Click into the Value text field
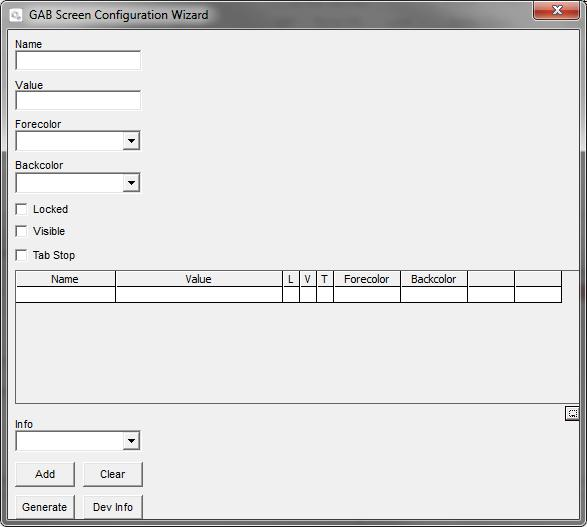The height and width of the screenshot is (527, 587). tap(78, 100)
